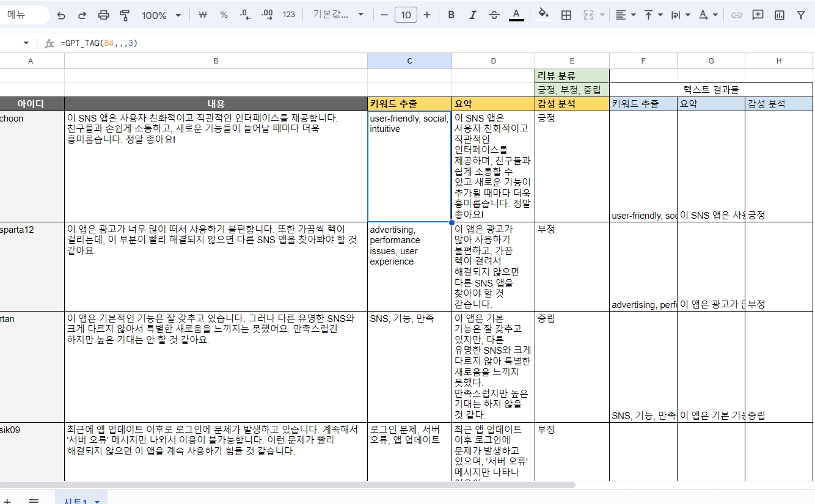Click the redo icon
The width and height of the screenshot is (815, 504).
pos(82,15)
